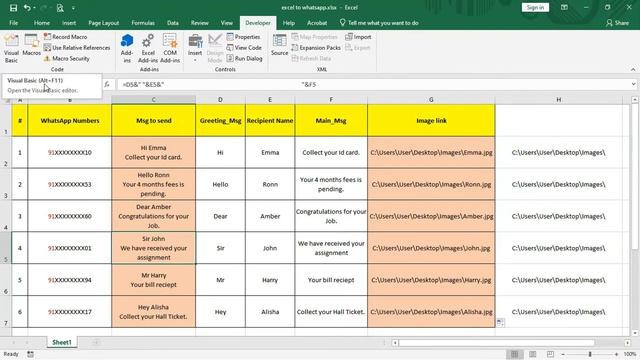Switch to Page Layout view
The height and width of the screenshot is (360, 640).
pos(533,354)
